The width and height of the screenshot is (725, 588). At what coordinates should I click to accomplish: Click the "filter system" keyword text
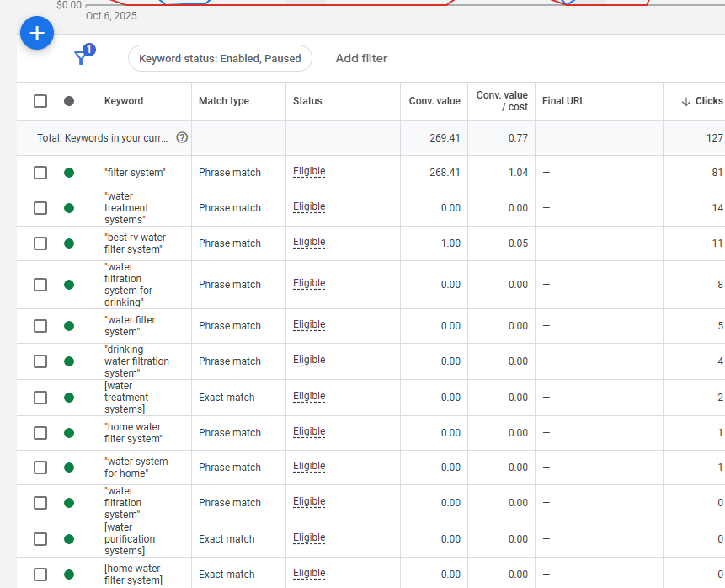135,173
